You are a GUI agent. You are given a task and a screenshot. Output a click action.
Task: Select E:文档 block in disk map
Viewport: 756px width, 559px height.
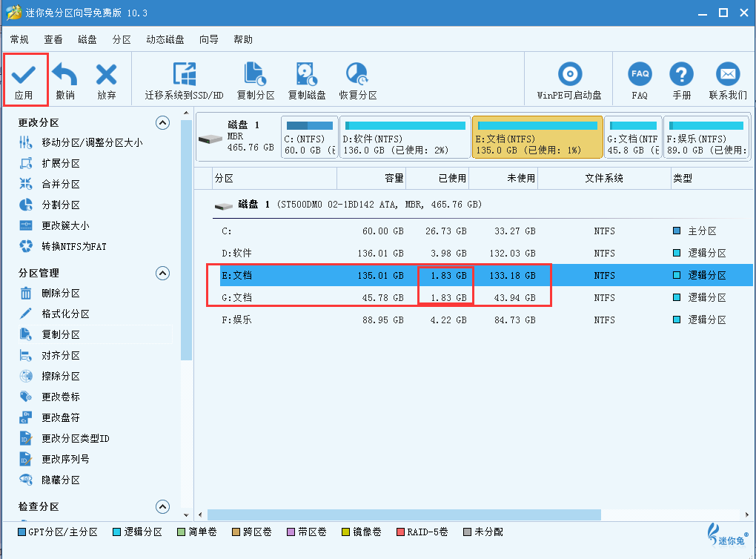click(537, 137)
